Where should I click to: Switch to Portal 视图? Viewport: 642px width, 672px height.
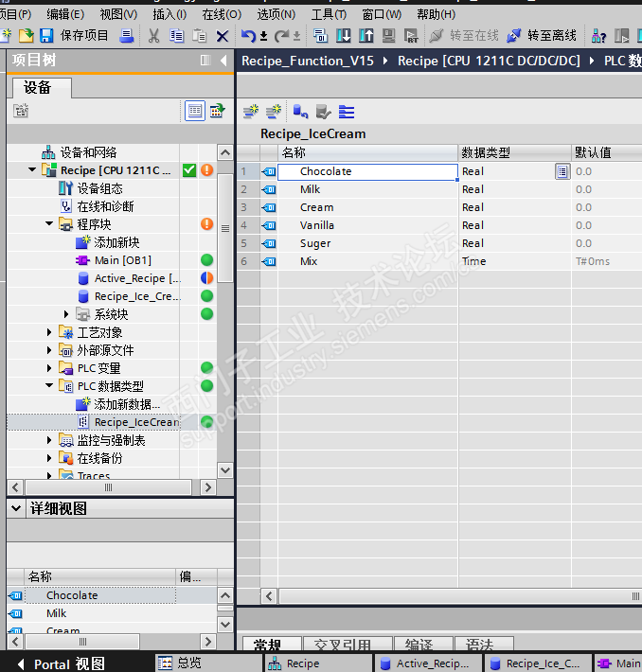pyautogui.click(x=62, y=663)
